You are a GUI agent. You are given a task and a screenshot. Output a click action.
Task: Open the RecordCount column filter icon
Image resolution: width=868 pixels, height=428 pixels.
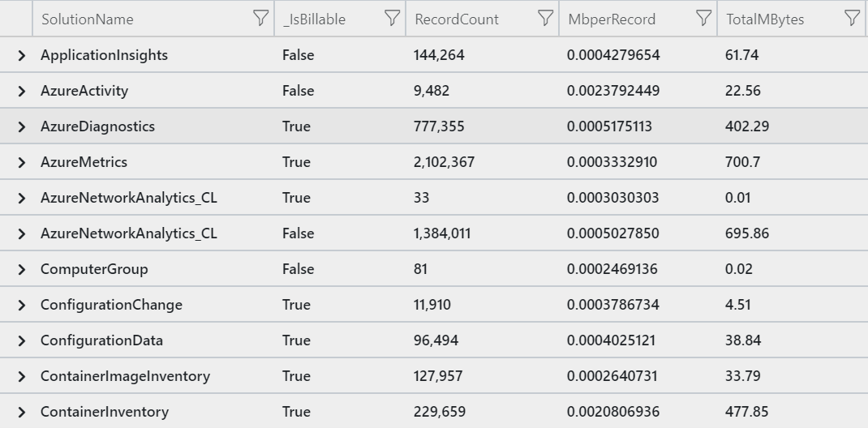pos(545,19)
